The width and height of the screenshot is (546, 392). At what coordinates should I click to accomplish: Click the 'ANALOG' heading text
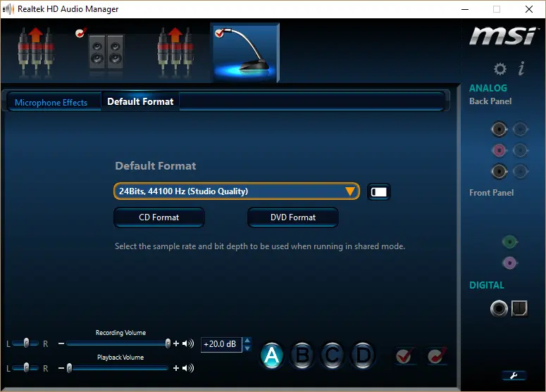[488, 89]
